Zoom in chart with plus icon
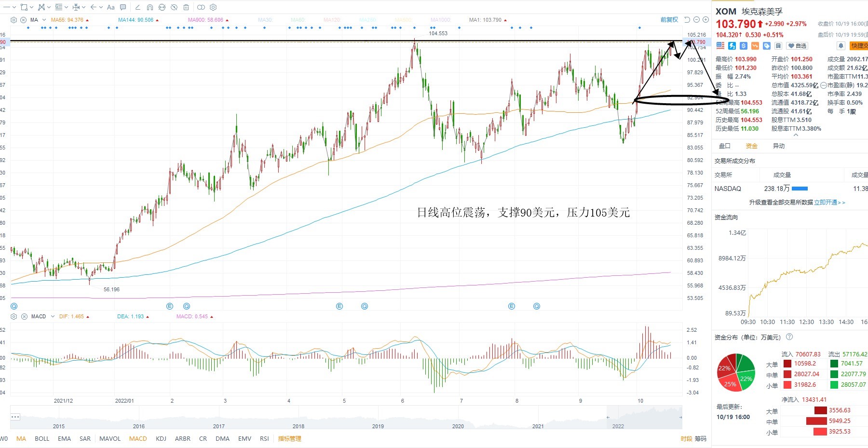The height and width of the screenshot is (448, 868). (705, 20)
